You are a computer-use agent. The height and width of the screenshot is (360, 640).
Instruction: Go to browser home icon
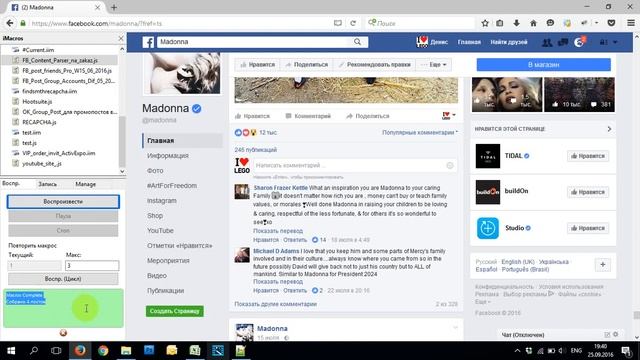coord(533,23)
